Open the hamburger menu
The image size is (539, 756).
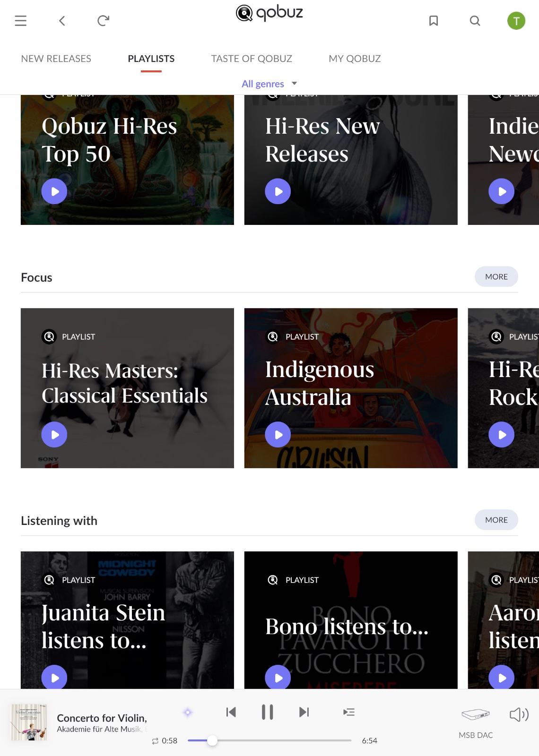[20, 21]
